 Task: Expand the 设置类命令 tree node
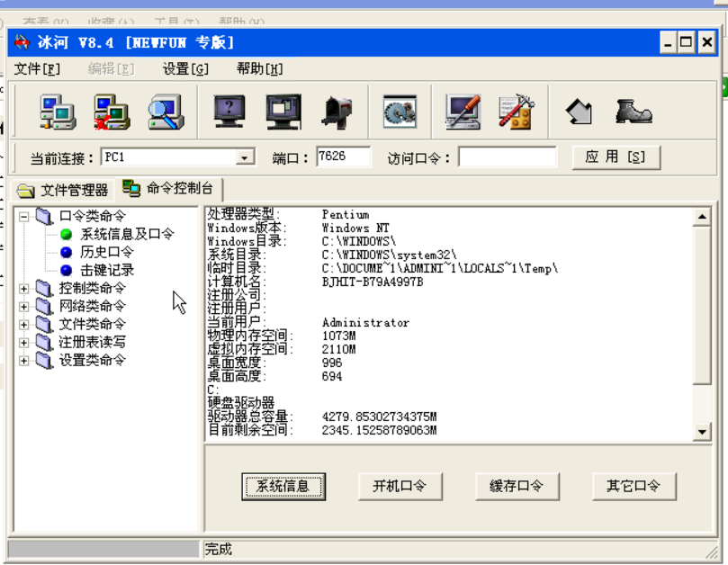pyautogui.click(x=23, y=361)
